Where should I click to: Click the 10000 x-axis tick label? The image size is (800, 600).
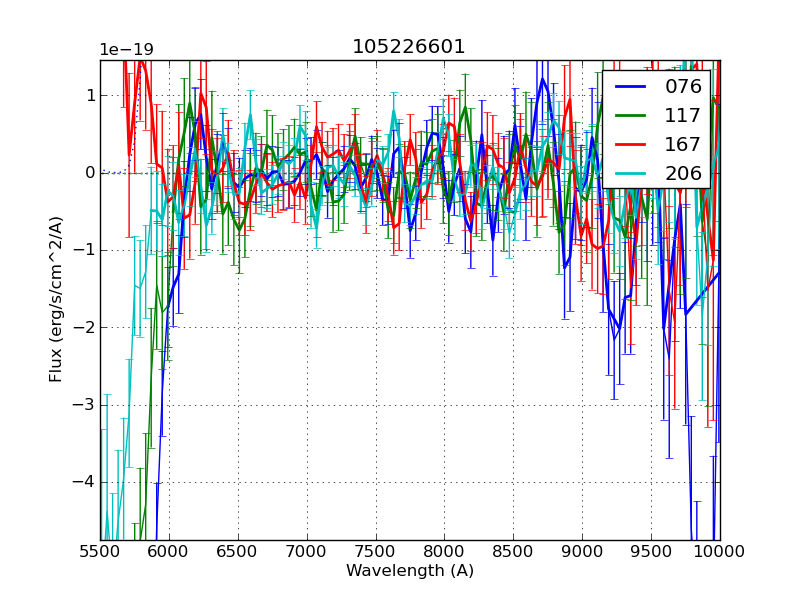(x=719, y=552)
